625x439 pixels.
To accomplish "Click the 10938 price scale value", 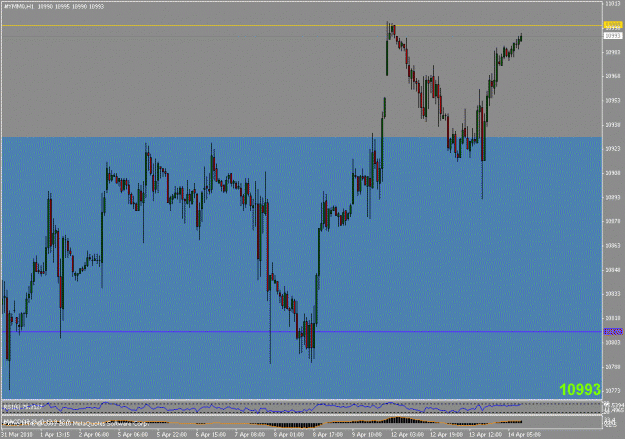I will click(613, 125).
